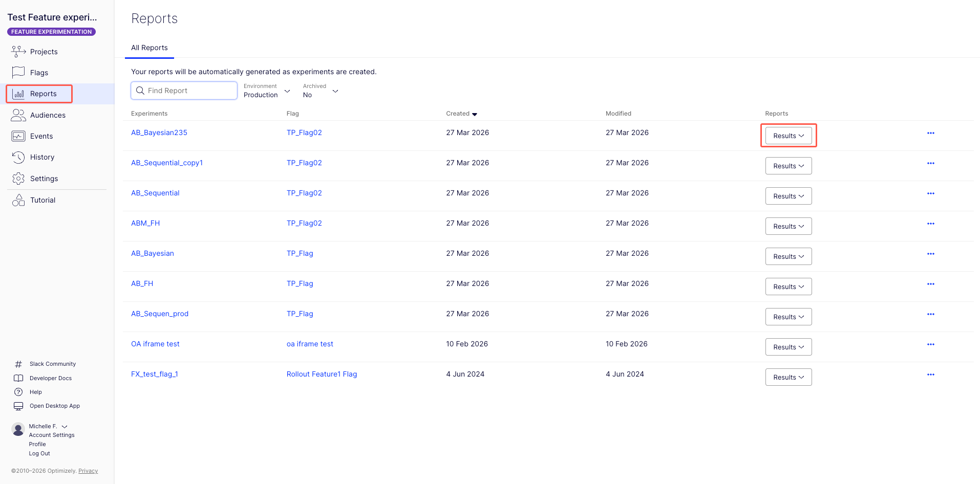The height and width of the screenshot is (484, 980).
Task: Open Flags via its flag icon
Action: point(18,72)
